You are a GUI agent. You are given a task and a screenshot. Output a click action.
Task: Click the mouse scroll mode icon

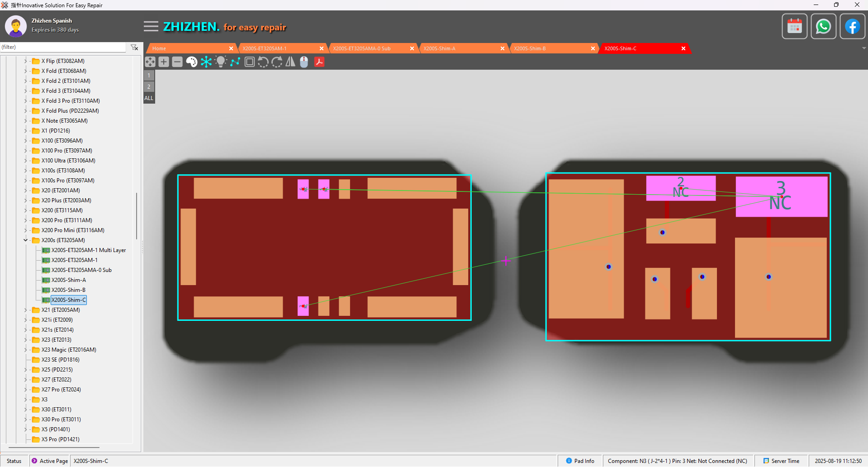304,62
